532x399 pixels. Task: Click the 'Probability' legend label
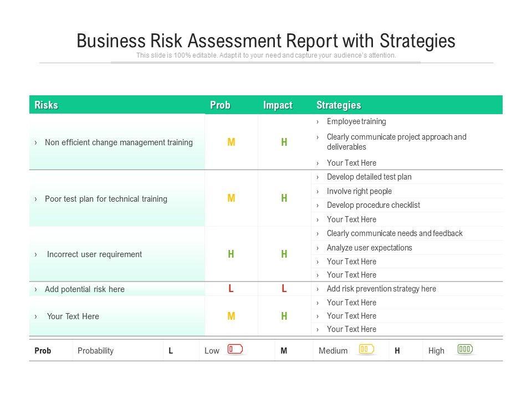(x=96, y=351)
